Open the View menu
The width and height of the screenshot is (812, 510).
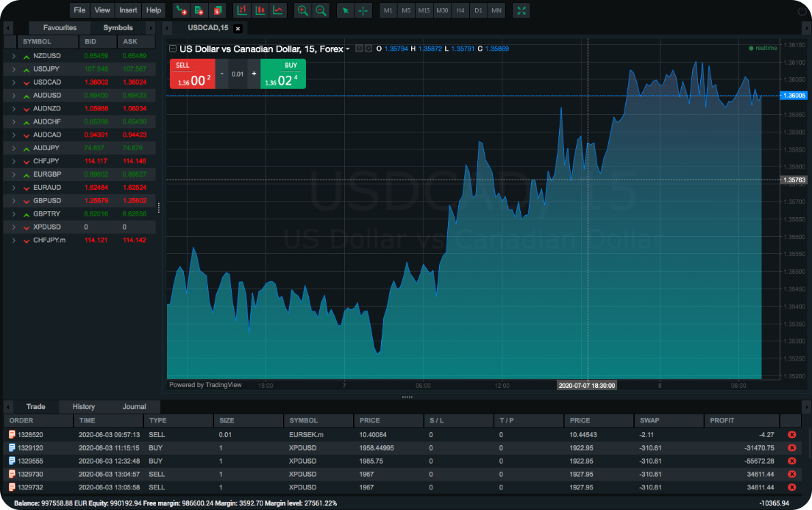(102, 10)
